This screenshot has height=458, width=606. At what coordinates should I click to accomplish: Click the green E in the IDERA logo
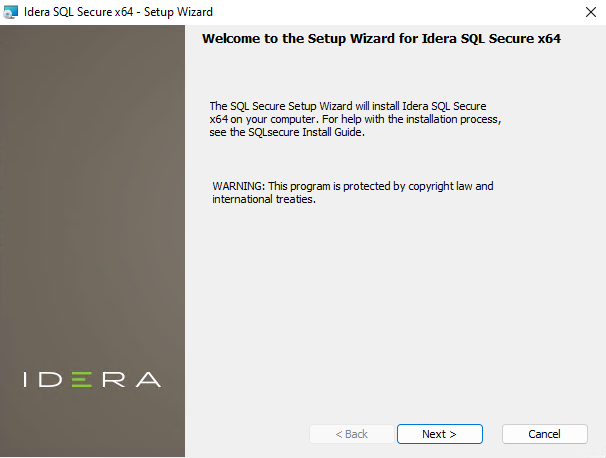[x=84, y=380]
